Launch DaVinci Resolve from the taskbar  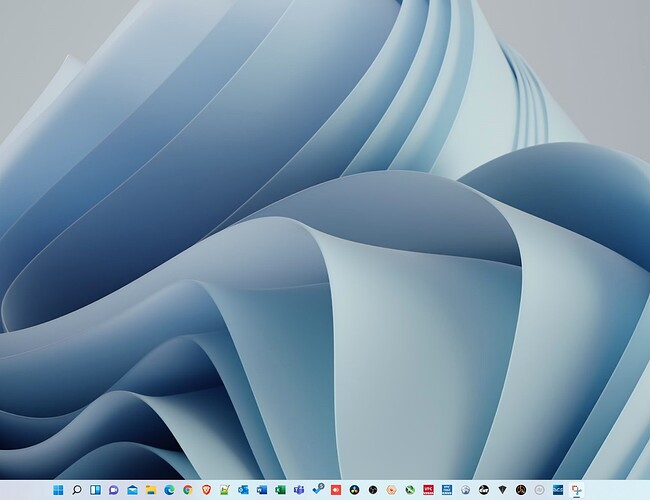(354, 490)
